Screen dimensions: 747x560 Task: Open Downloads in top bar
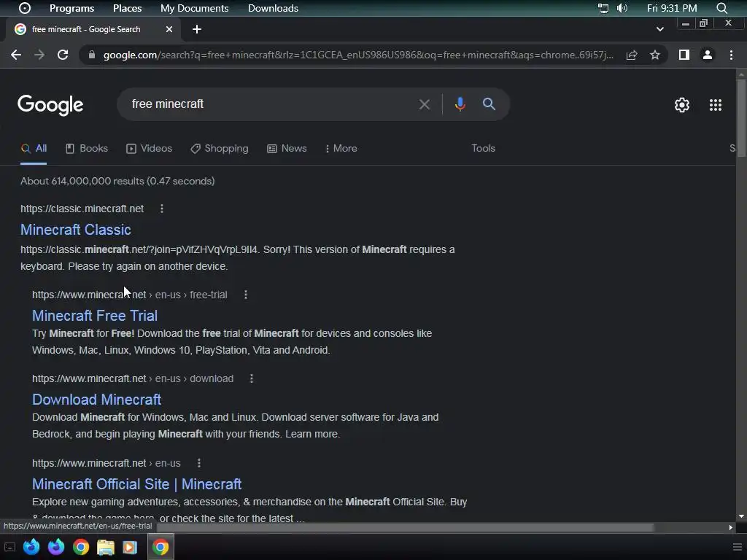coord(273,8)
